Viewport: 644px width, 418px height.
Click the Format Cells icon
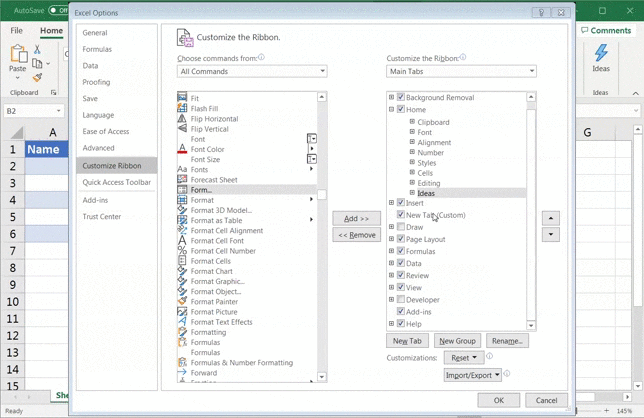182,260
